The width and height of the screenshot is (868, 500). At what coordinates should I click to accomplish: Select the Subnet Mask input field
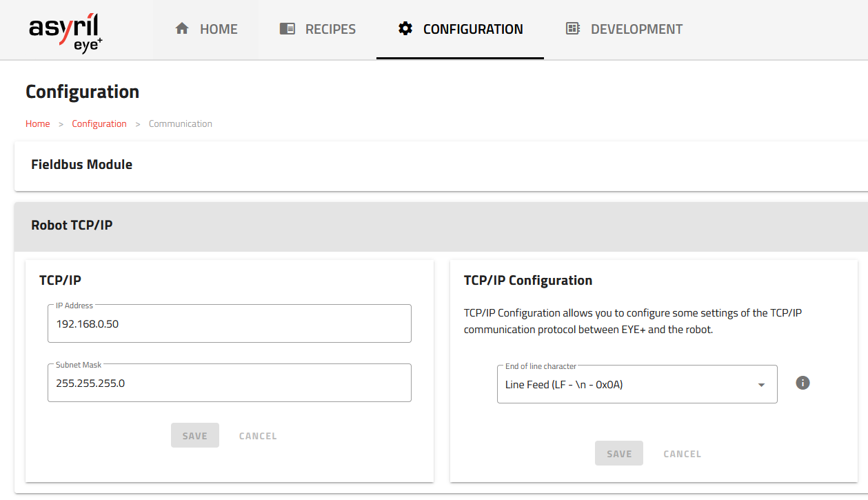click(229, 383)
